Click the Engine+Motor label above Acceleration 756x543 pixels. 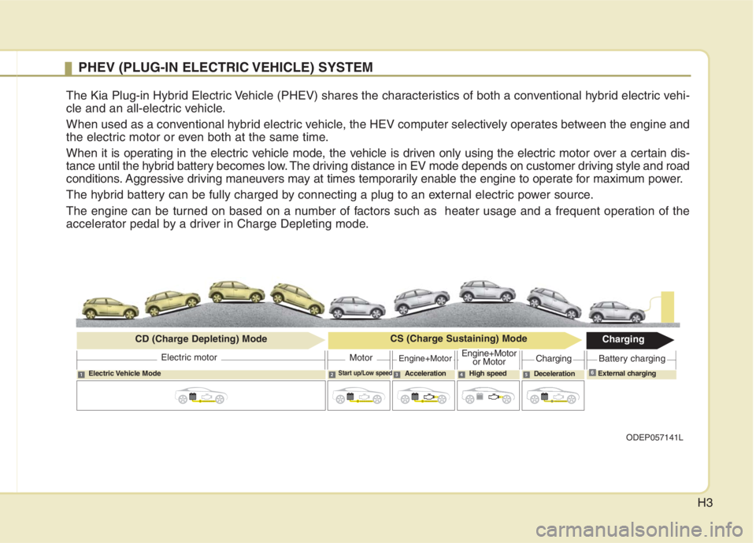pos(424,359)
